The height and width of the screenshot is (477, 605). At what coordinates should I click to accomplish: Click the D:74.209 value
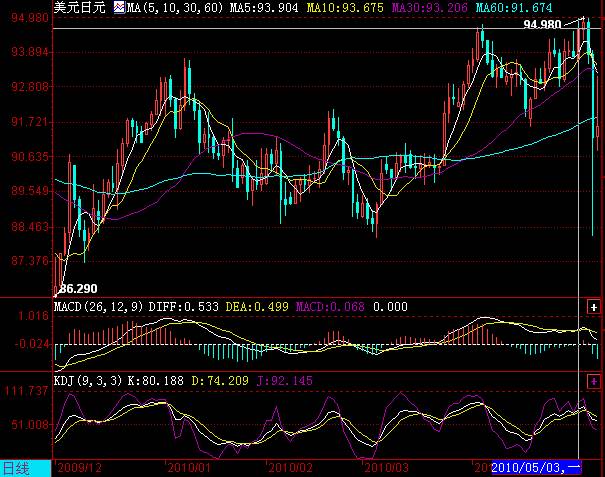[220, 381]
